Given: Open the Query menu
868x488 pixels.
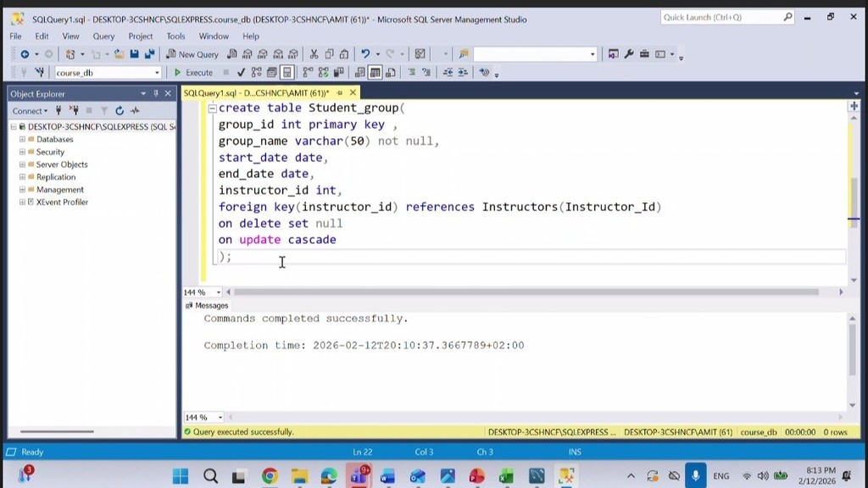Looking at the screenshot, I should (103, 36).
